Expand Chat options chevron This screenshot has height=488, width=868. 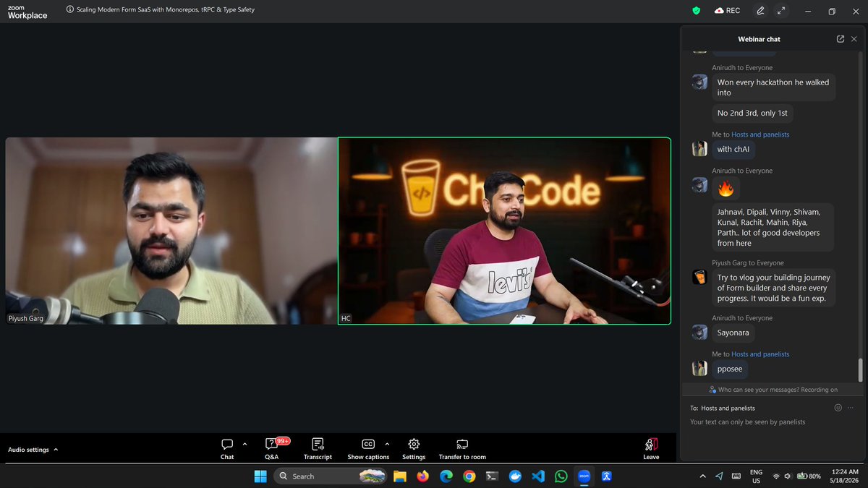pyautogui.click(x=244, y=444)
